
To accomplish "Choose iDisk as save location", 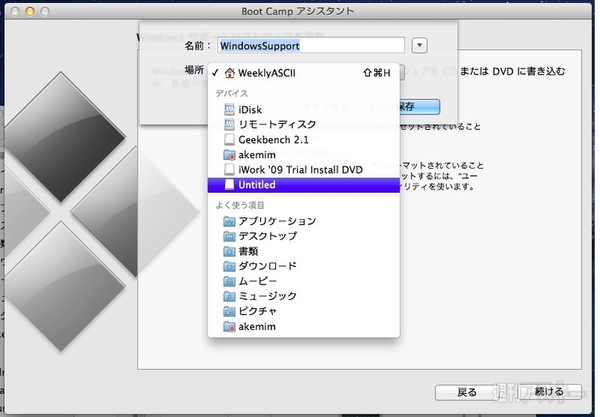I will [x=304, y=109].
